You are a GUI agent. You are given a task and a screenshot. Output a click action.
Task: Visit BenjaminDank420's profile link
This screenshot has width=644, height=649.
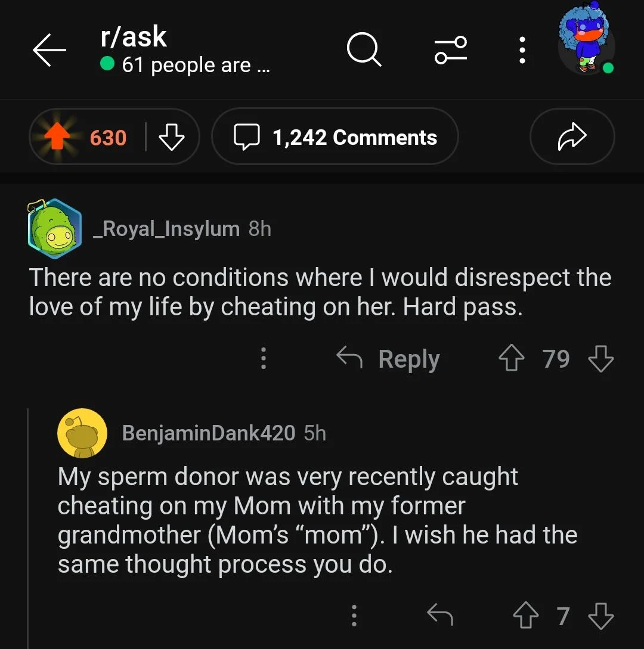point(208,433)
